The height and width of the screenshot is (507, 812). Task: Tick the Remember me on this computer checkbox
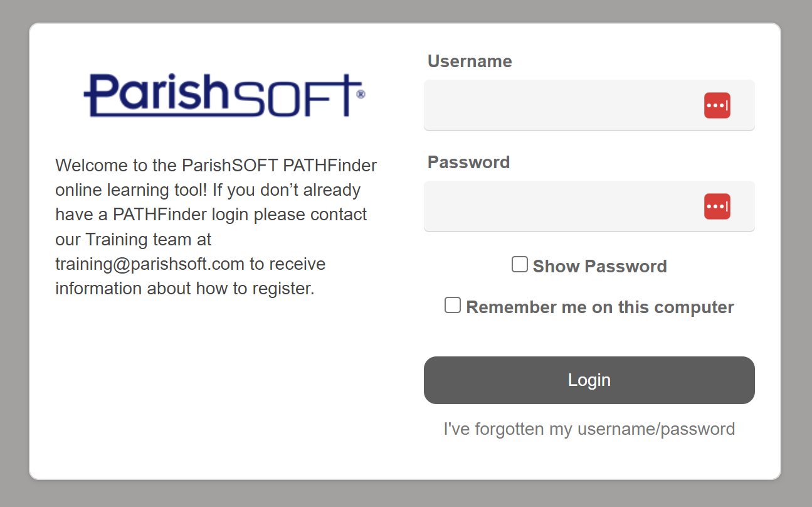[453, 306]
